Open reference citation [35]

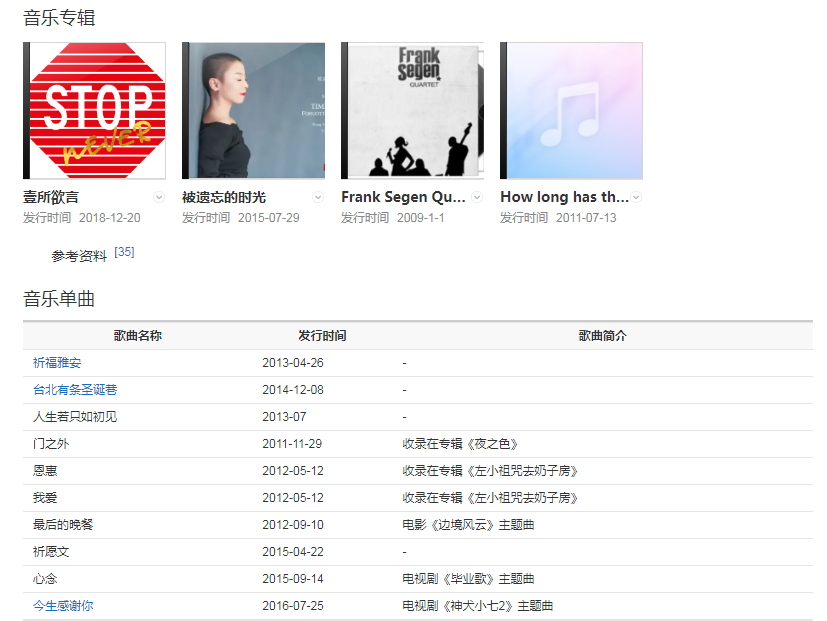[x=124, y=252]
